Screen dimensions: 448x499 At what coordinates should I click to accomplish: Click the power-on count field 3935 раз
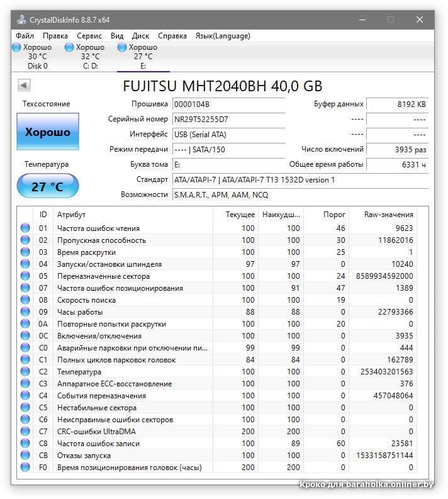click(398, 150)
